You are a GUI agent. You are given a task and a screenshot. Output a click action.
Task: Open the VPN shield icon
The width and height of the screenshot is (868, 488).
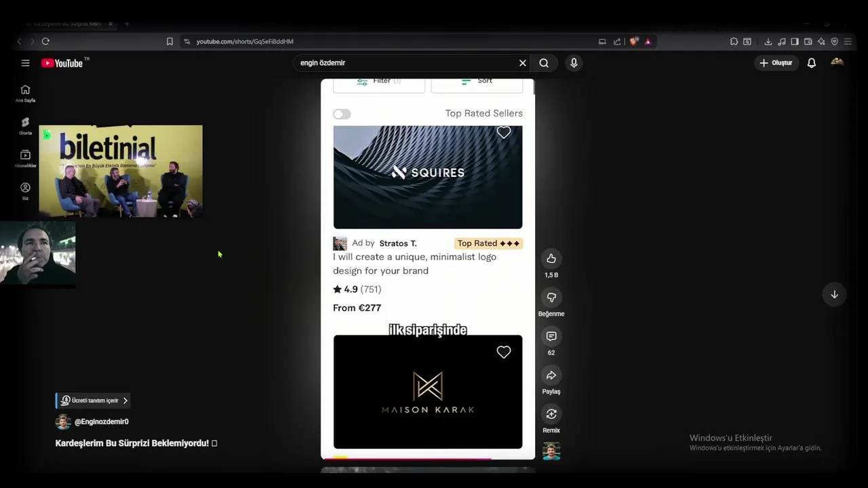(834, 41)
